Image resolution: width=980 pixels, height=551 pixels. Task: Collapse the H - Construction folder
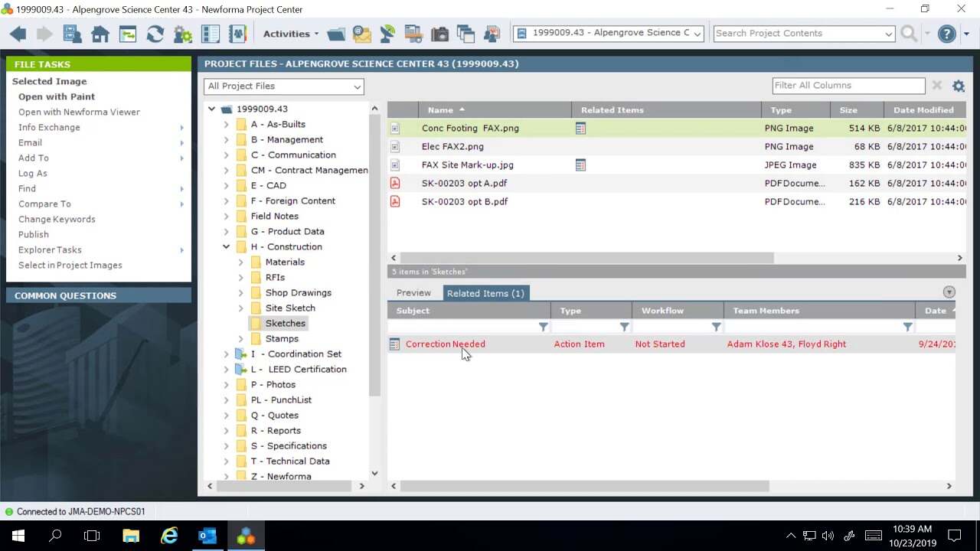(x=226, y=246)
